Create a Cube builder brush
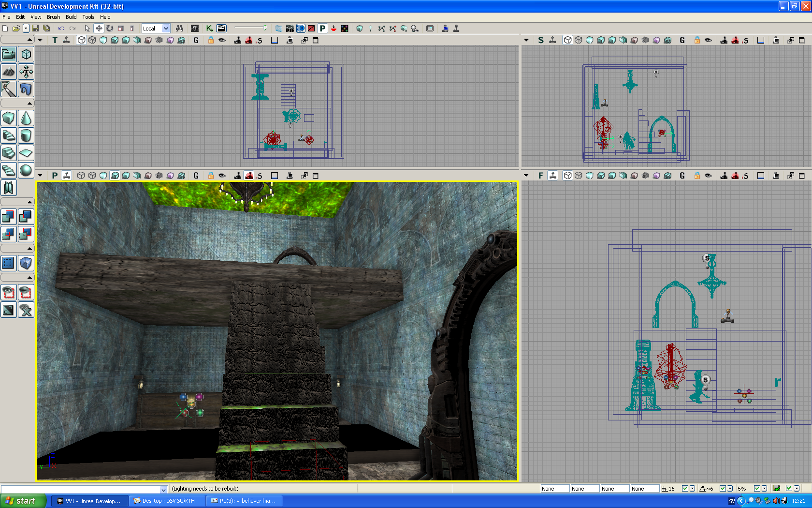The width and height of the screenshot is (812, 508). pos(9,118)
